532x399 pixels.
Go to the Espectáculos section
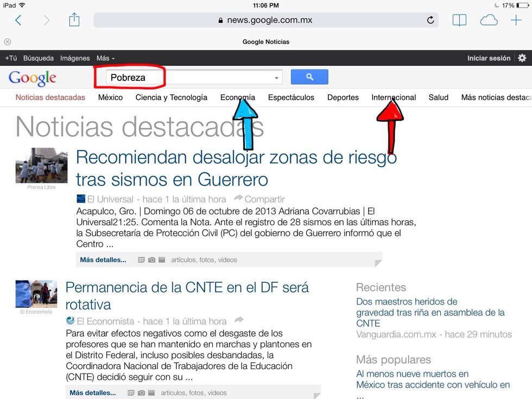[291, 97]
